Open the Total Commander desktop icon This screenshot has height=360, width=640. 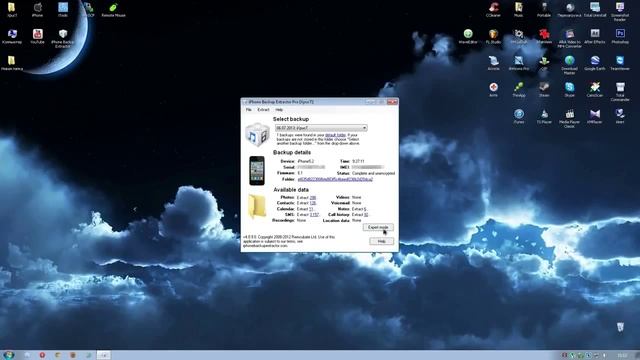click(x=620, y=91)
